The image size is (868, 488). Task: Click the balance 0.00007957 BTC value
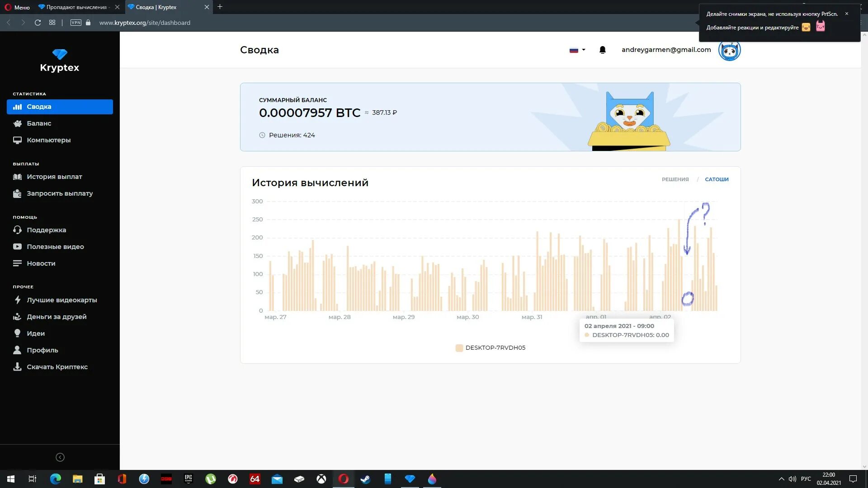310,113
